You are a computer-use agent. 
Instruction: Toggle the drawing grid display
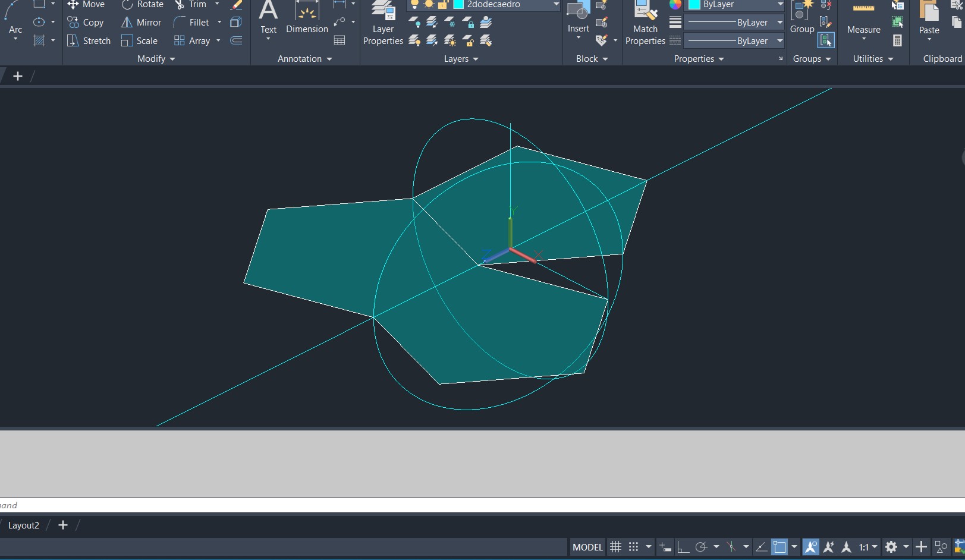tap(616, 547)
